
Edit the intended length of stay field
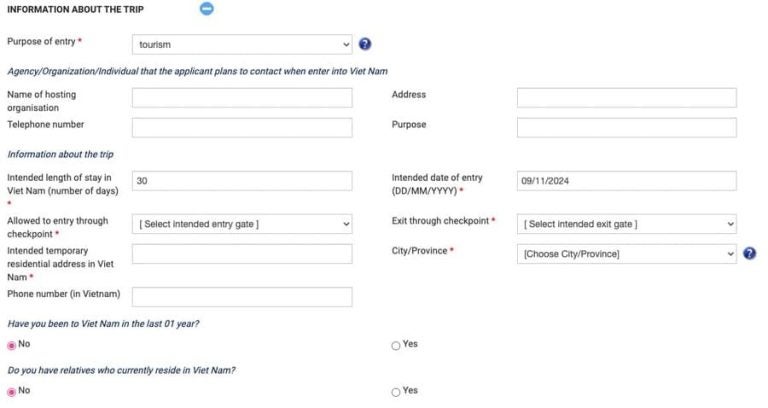242,181
